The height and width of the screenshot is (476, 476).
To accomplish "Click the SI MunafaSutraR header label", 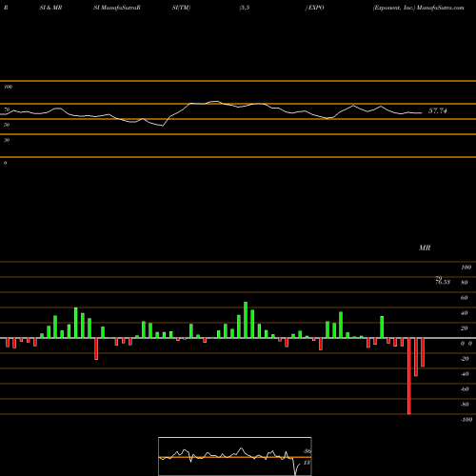I will pyautogui.click(x=117, y=8).
